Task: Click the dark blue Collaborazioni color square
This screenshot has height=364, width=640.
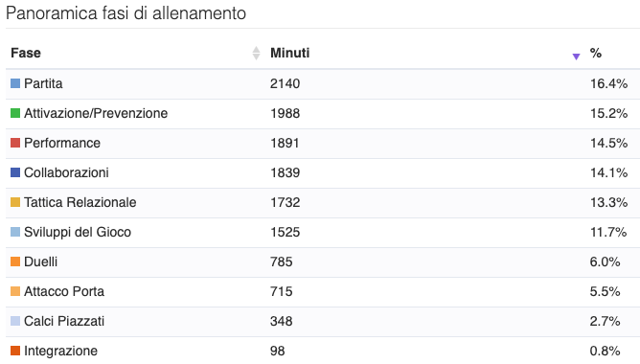Action: (x=15, y=172)
